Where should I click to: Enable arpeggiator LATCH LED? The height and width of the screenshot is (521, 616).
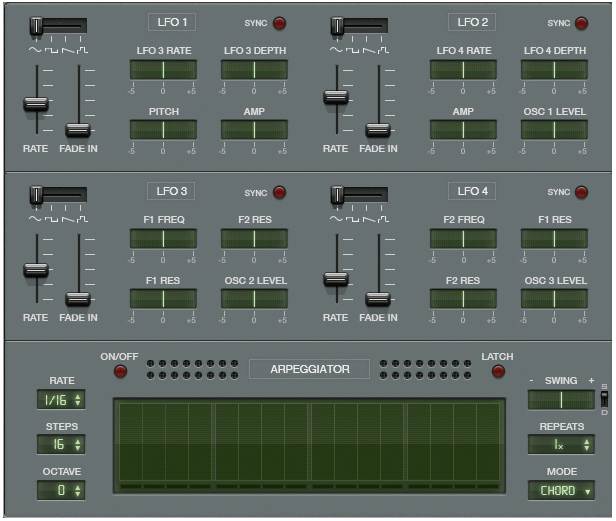coord(498,371)
